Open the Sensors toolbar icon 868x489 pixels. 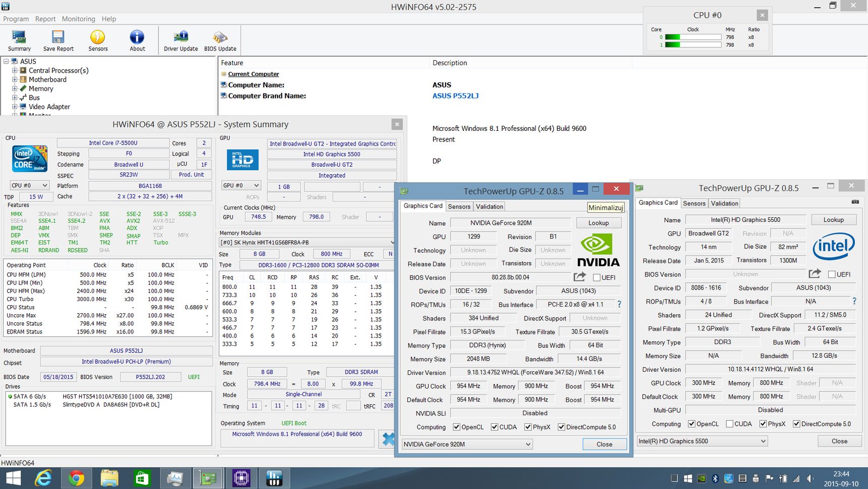pos(98,41)
